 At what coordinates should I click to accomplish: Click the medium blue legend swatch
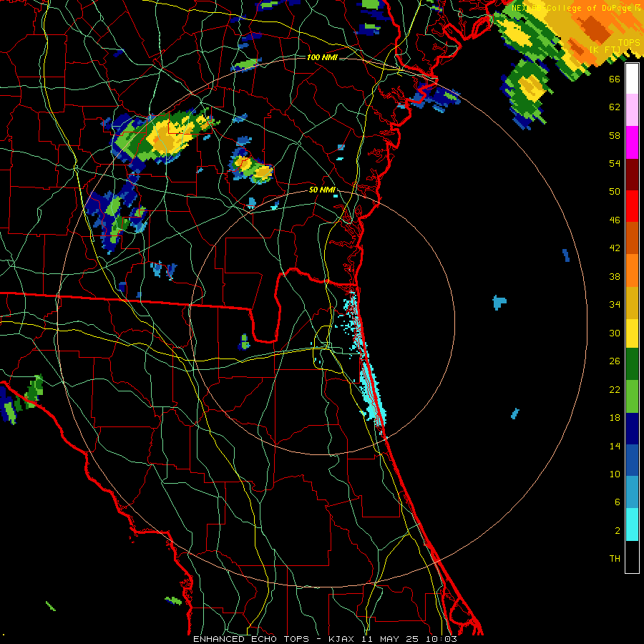pos(632,460)
